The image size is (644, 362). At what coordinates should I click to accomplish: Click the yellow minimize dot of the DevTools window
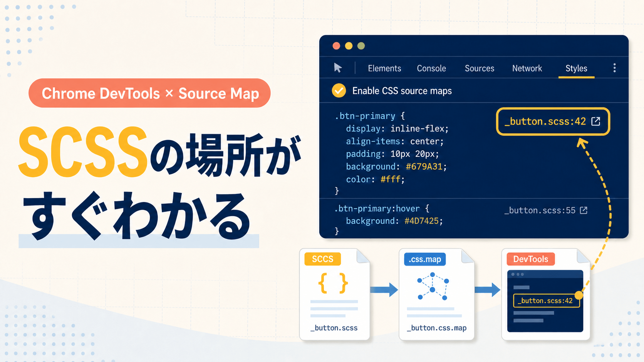[x=349, y=46]
